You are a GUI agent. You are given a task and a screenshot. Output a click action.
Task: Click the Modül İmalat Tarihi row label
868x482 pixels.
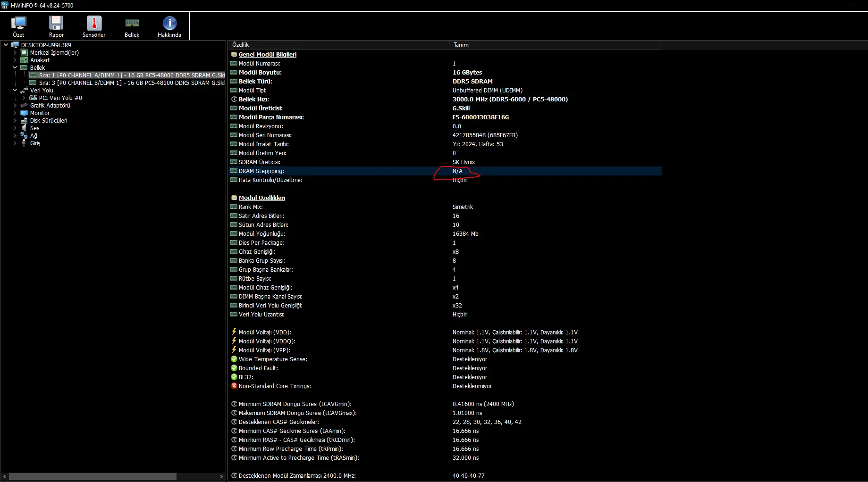(x=263, y=144)
